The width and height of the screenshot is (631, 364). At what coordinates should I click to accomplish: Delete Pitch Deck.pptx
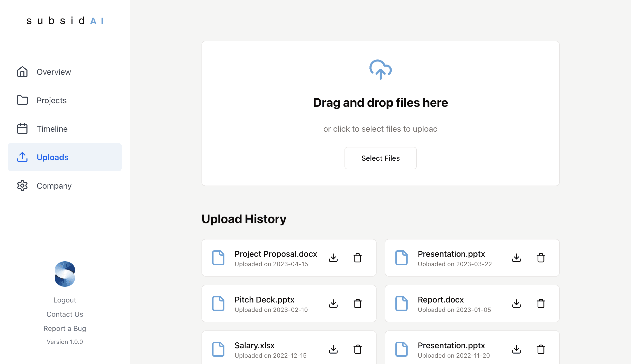click(358, 304)
